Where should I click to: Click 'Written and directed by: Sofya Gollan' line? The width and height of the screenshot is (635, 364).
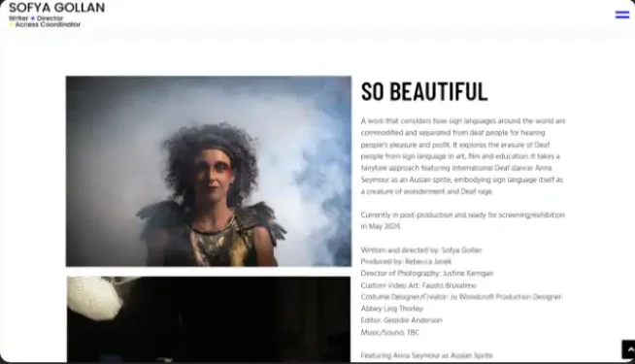point(421,250)
